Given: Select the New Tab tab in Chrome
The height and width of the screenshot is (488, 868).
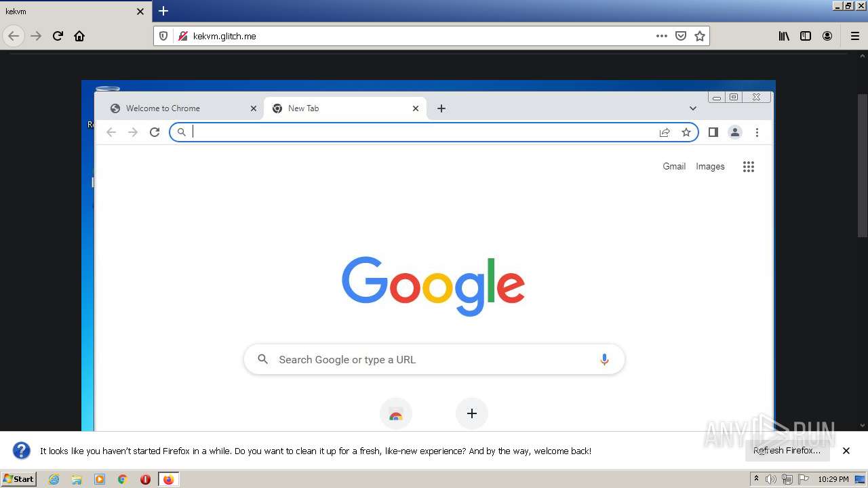Looking at the screenshot, I should tap(344, 108).
